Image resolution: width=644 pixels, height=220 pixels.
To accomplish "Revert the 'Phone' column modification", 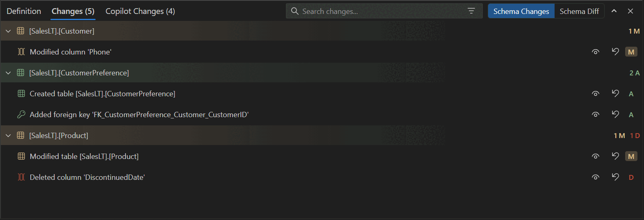I will (x=615, y=52).
